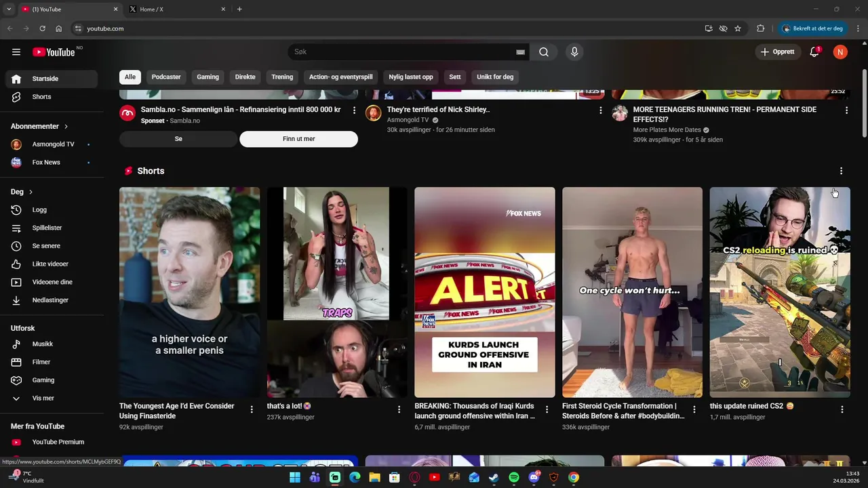Open Shorts in the sidebar

[x=52, y=97]
